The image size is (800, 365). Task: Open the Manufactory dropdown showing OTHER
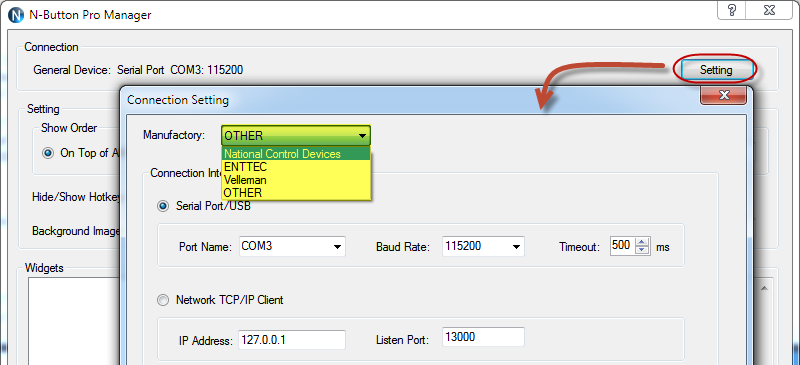coord(296,136)
